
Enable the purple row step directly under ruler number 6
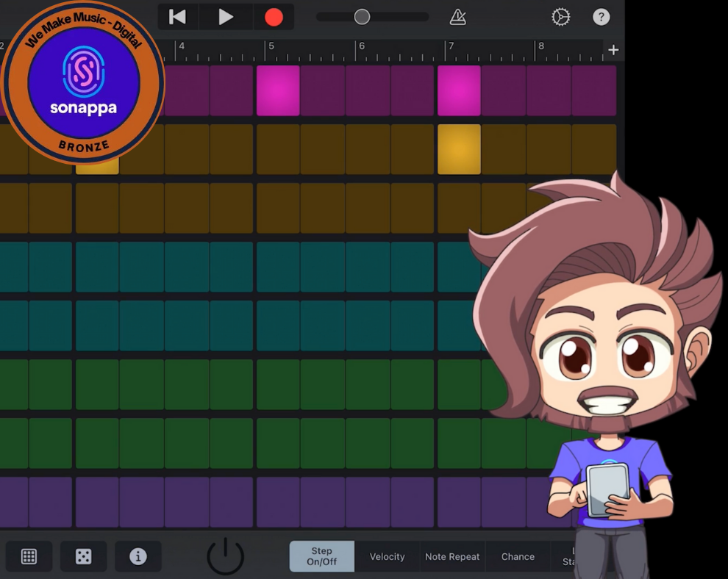point(368,502)
